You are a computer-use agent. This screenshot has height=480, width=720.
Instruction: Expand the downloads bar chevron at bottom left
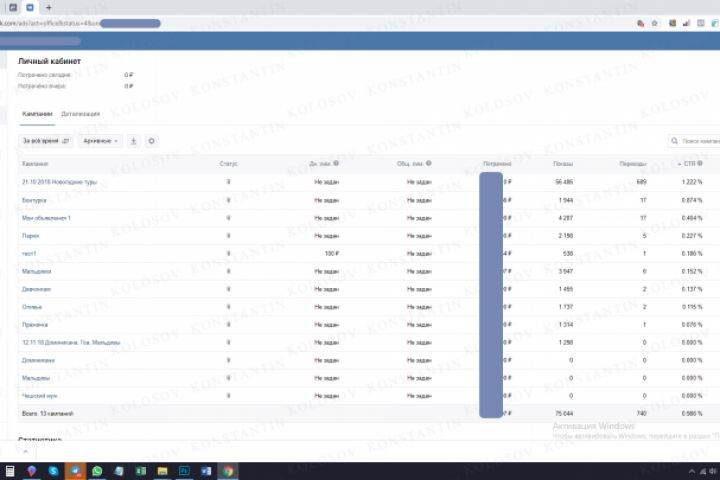click(x=25, y=452)
